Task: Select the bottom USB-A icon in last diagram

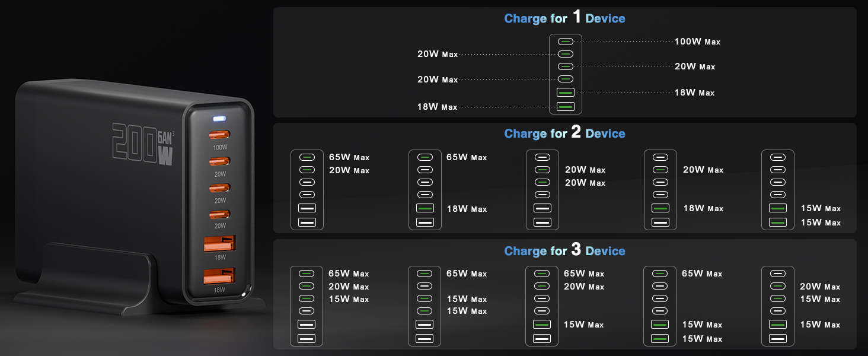Action: [777, 339]
